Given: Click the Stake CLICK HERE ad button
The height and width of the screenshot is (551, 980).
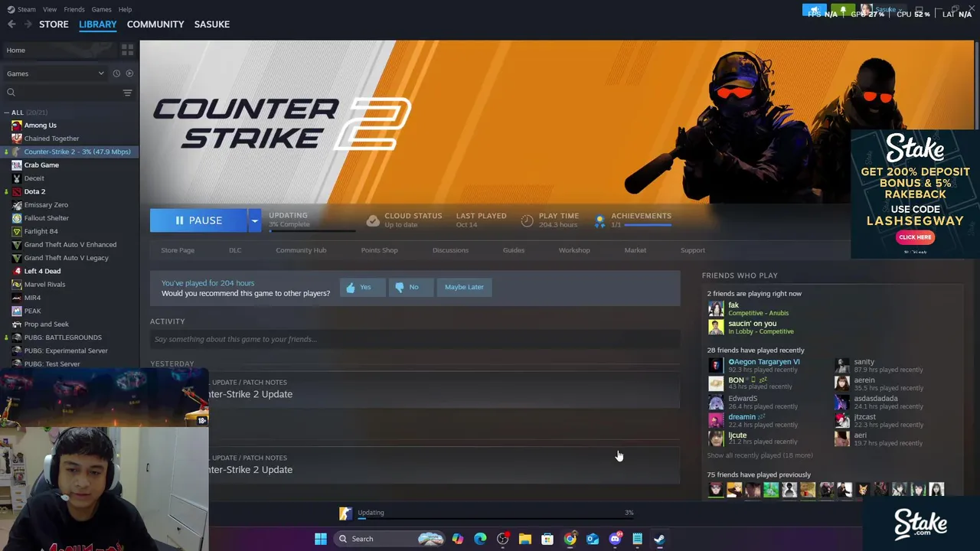Looking at the screenshot, I should (x=915, y=237).
